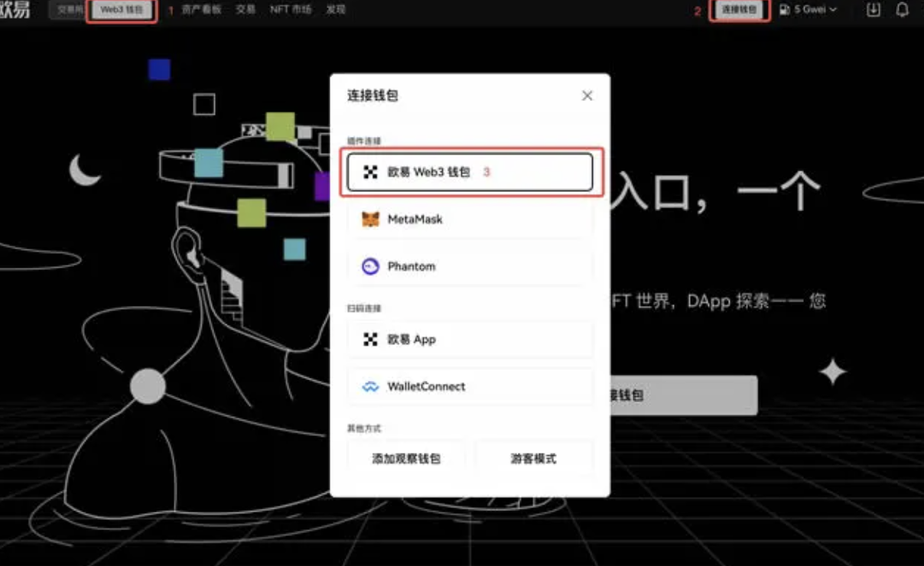Select the Phantom wallet icon
This screenshot has width=924, height=566.
click(369, 266)
